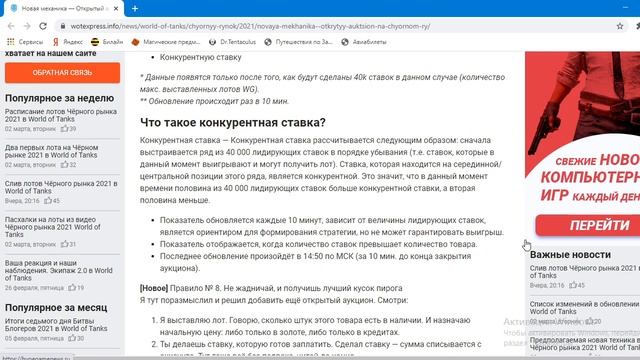The width and height of the screenshot is (640, 360).
Task: Open the Сервисы apps grid bookmark
Action: coord(25,42)
